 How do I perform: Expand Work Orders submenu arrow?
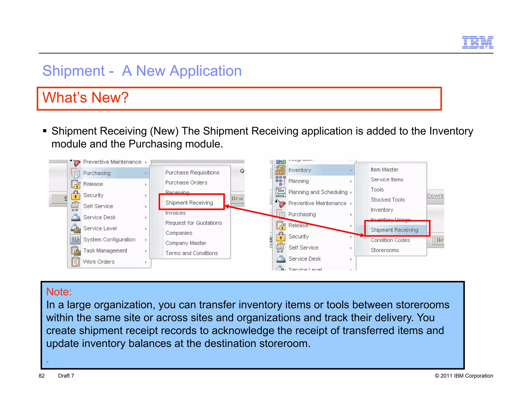[x=146, y=262]
